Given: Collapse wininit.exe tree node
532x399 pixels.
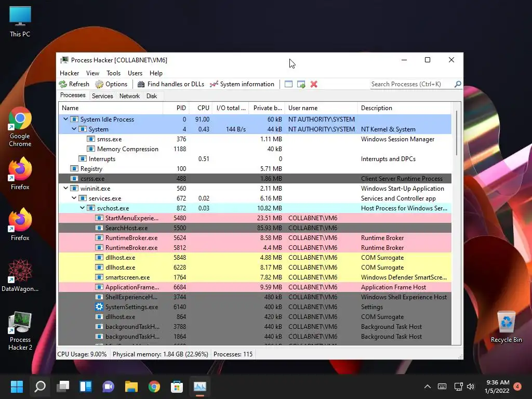Looking at the screenshot, I should point(66,188).
